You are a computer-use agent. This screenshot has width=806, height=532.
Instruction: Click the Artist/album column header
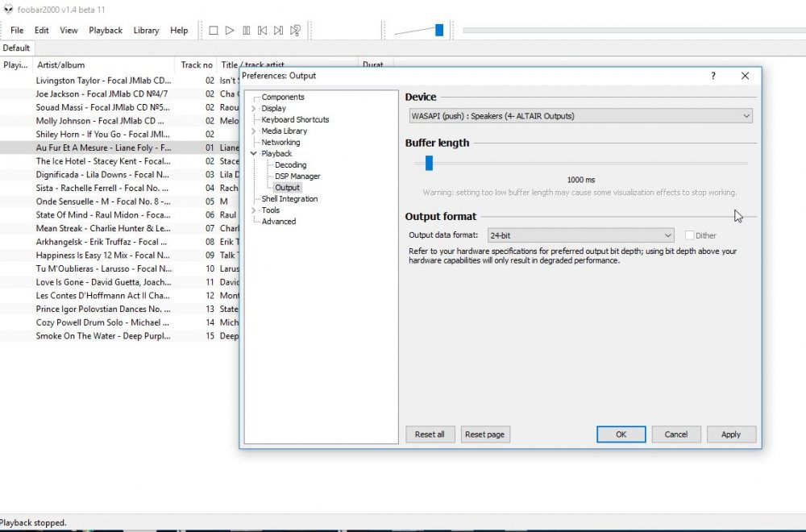point(104,64)
